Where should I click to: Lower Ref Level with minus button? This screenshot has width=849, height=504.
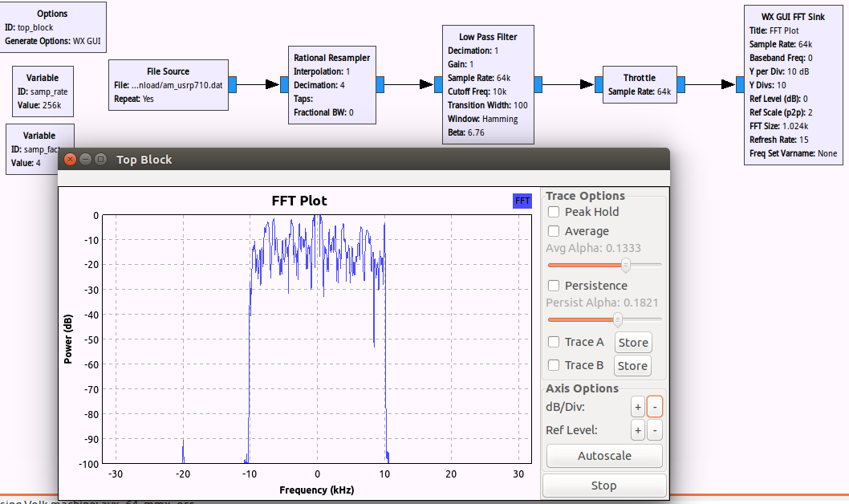pos(654,431)
